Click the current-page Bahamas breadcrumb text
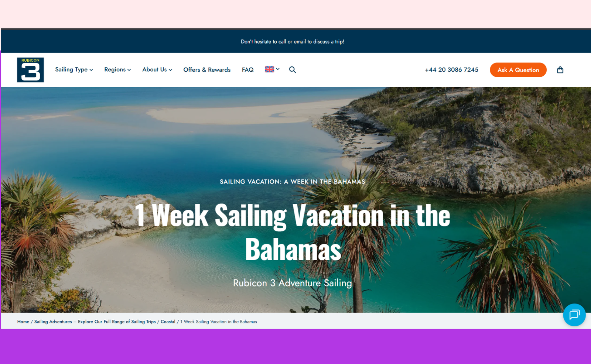This screenshot has height=364, width=591. point(219,322)
